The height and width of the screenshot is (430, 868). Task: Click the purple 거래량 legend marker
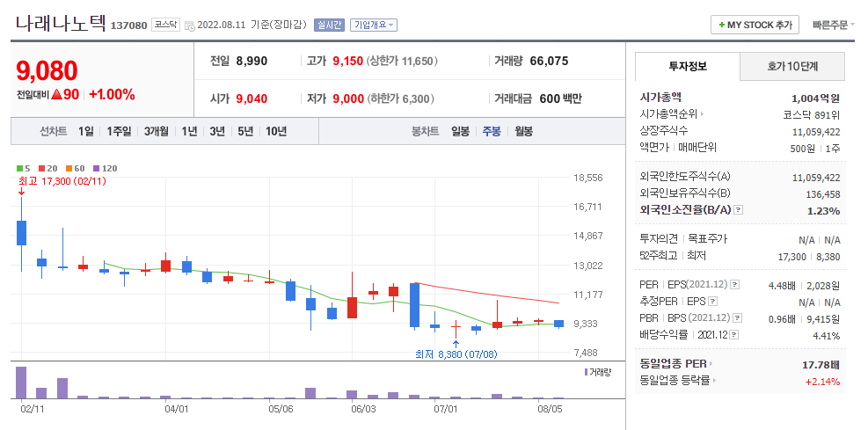point(587,372)
